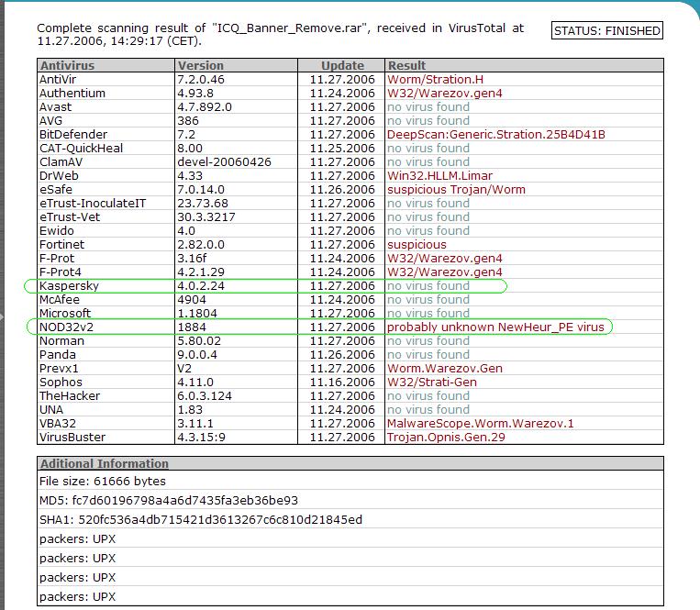Click UNA version 1.83

point(190,410)
